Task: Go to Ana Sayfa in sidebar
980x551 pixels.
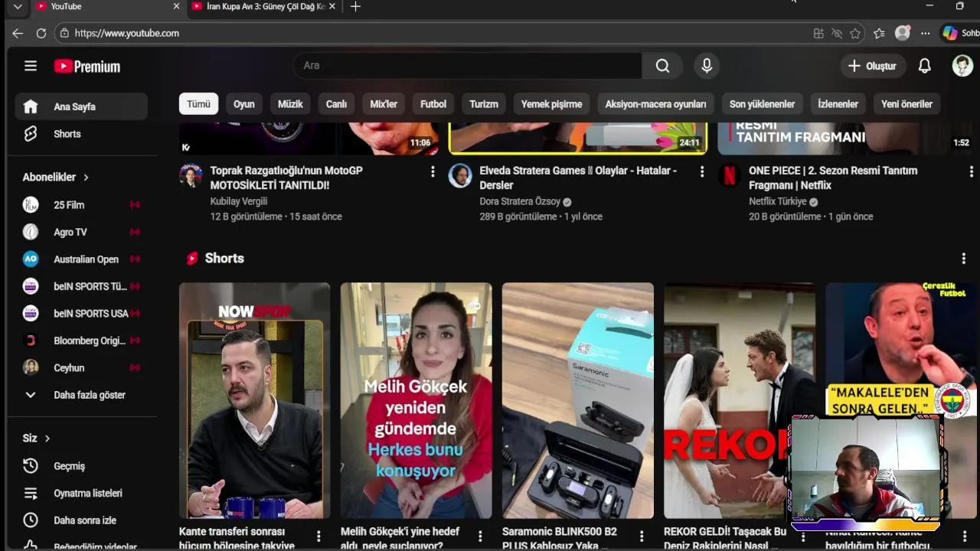Action: pyautogui.click(x=81, y=106)
